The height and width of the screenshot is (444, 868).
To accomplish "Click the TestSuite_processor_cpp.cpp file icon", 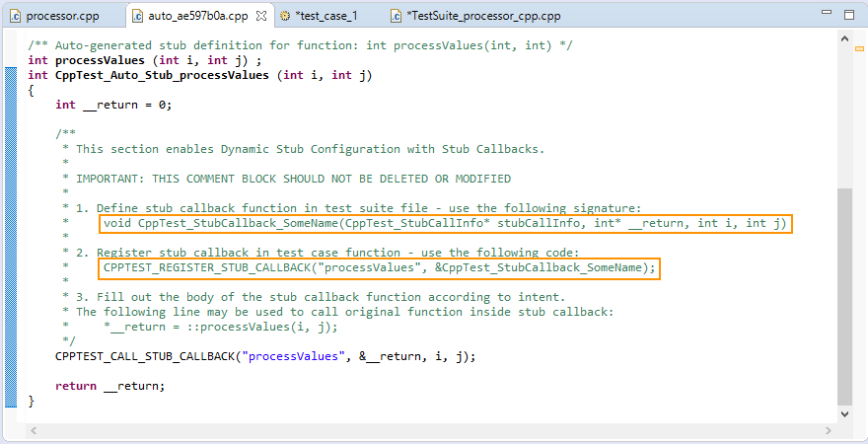I will (x=396, y=16).
